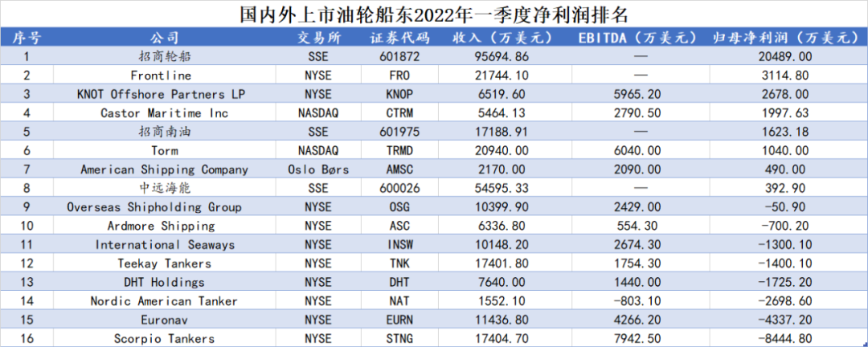Select the Frontline company name cell
868x347 pixels.
(164, 76)
